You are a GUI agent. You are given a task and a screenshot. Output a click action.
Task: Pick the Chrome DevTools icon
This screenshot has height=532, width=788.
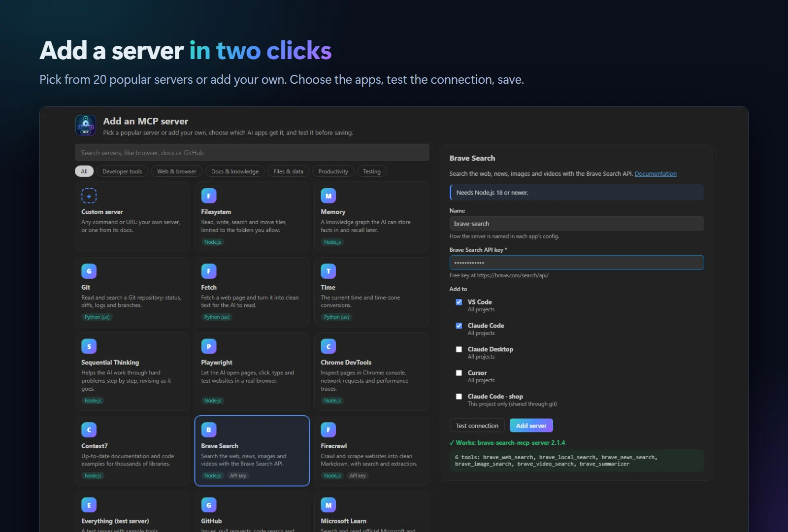328,346
